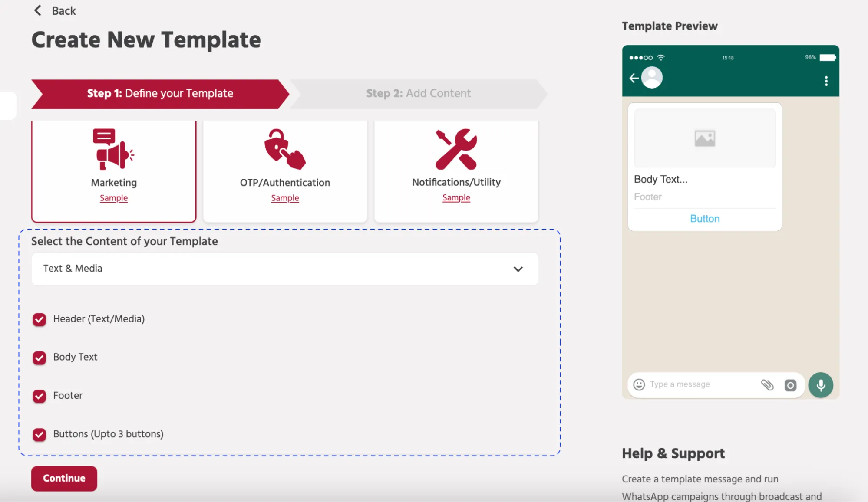Click the OTP/Authentication label text
This screenshot has width=868, height=502.
coord(285,183)
